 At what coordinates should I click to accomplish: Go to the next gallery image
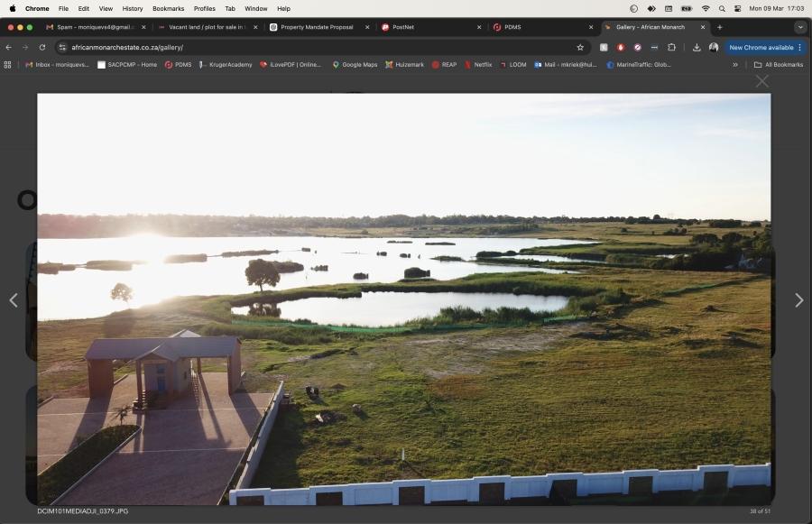[798, 300]
